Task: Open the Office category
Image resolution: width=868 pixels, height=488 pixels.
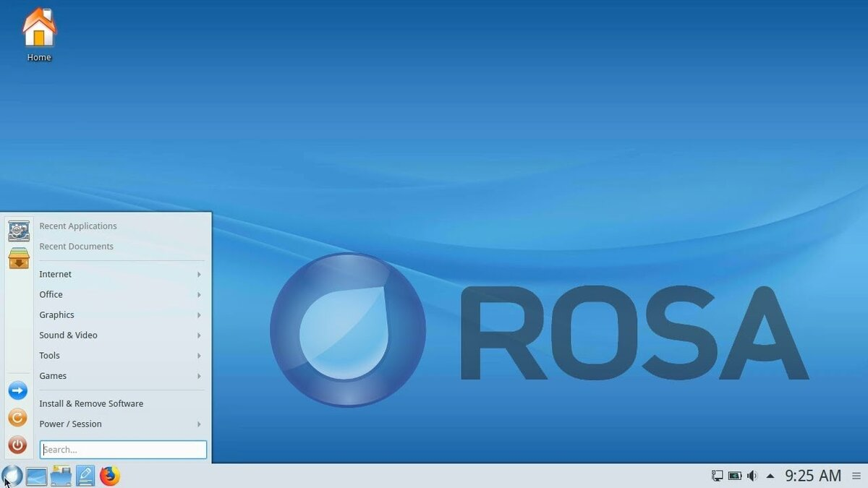Action: (121, 294)
